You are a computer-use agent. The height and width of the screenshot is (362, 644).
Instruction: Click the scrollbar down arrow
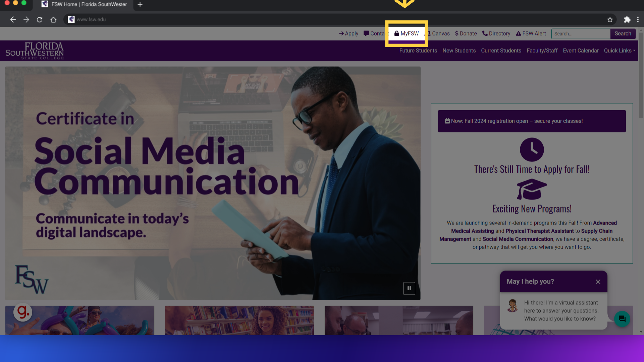[x=641, y=332]
